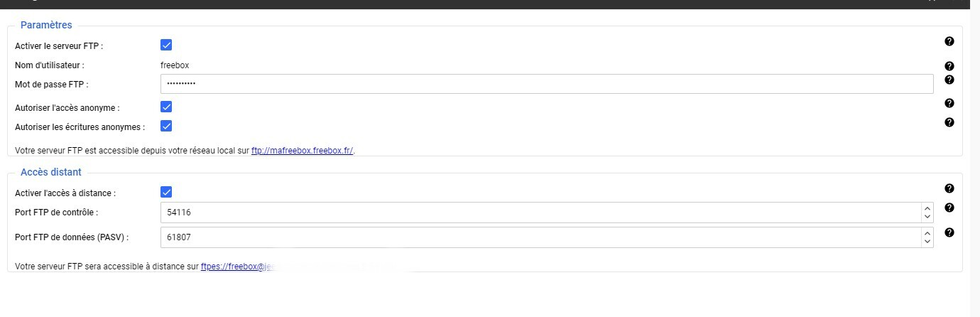
Task: Show help for Autoriser l'accès anonyme
Action: coord(949,103)
